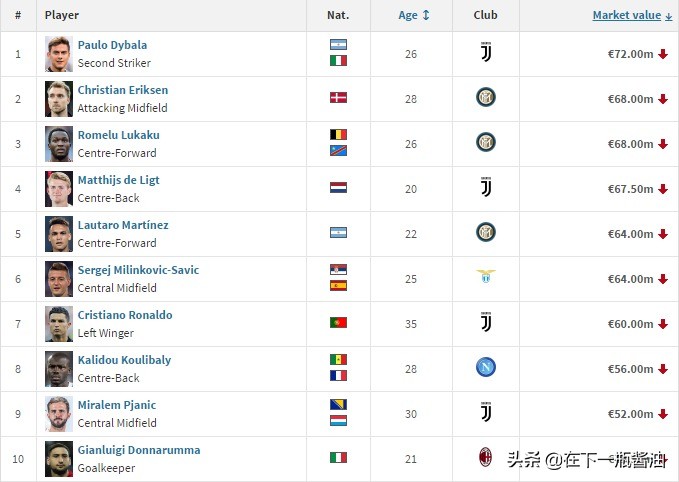Image resolution: width=679 pixels, height=482 pixels.
Task: Sort the table by Age column
Action: [414, 15]
